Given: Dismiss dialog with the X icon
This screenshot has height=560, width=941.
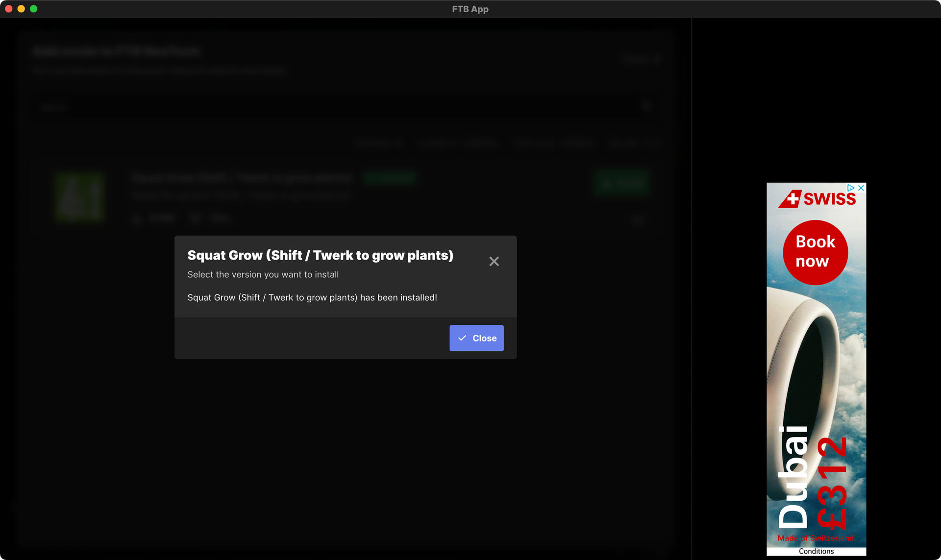Looking at the screenshot, I should coord(494,262).
